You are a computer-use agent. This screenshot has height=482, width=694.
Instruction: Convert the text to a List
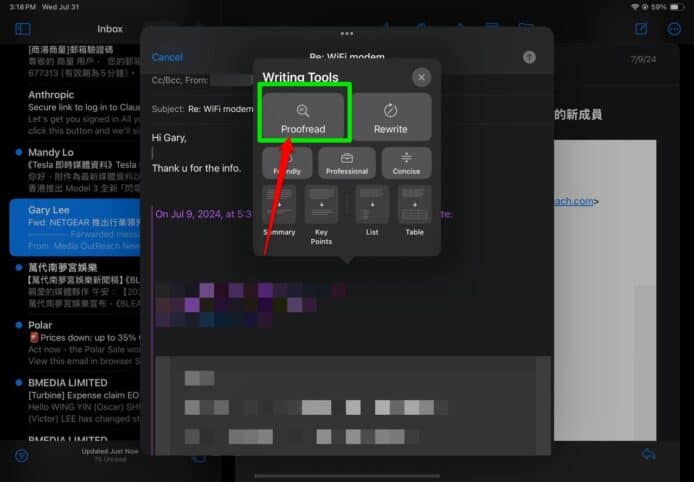point(372,210)
